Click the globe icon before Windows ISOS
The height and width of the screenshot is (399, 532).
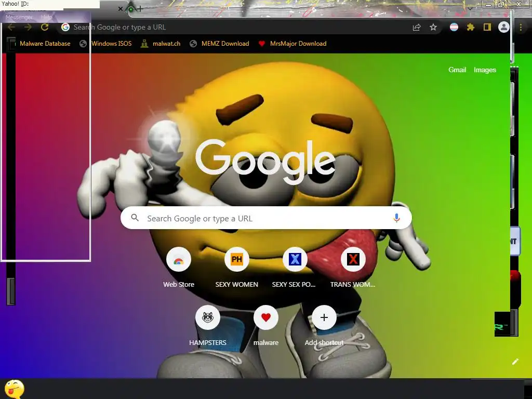pyautogui.click(x=83, y=44)
